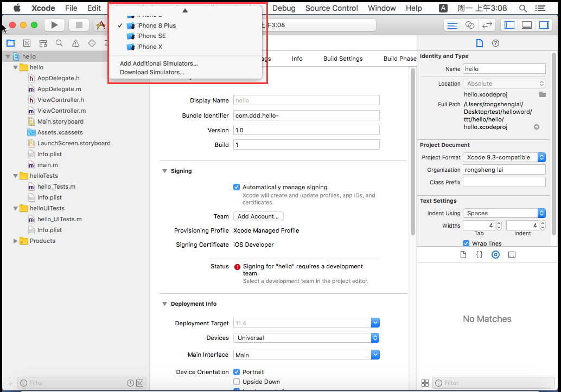Screen dimensions: 561x392
Task: Switch to the Build Settings tab
Action: 343,59
